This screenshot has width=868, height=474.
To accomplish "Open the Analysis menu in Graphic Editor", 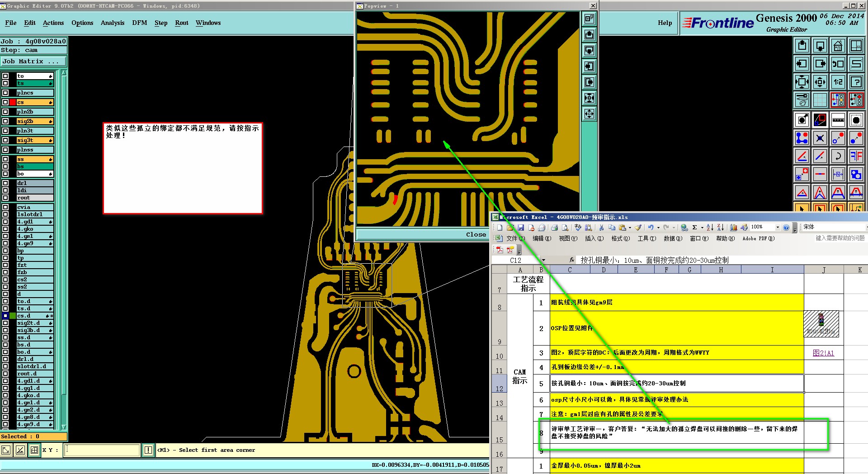I will click(113, 23).
